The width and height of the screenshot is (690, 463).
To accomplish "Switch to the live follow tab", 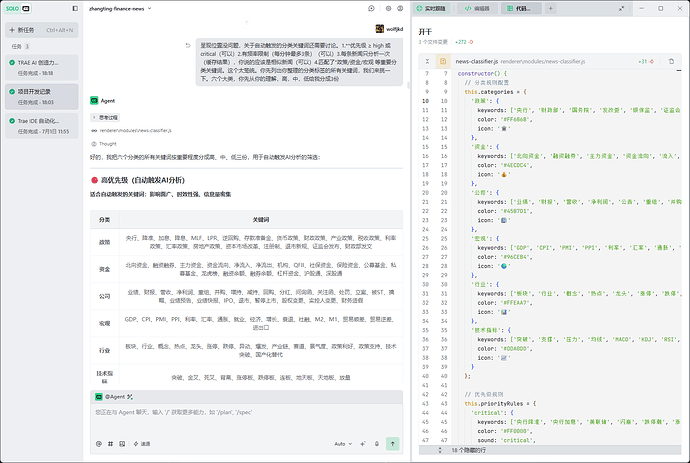I will click(431, 8).
